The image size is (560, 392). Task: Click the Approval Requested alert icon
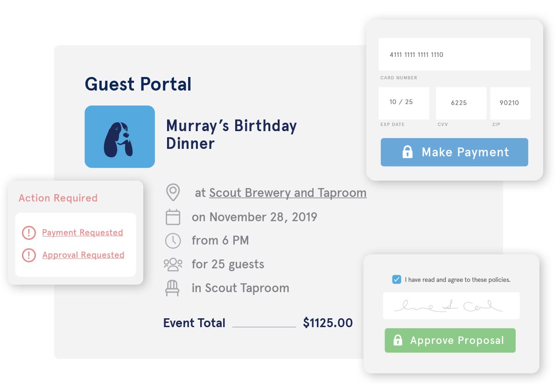[x=29, y=255]
